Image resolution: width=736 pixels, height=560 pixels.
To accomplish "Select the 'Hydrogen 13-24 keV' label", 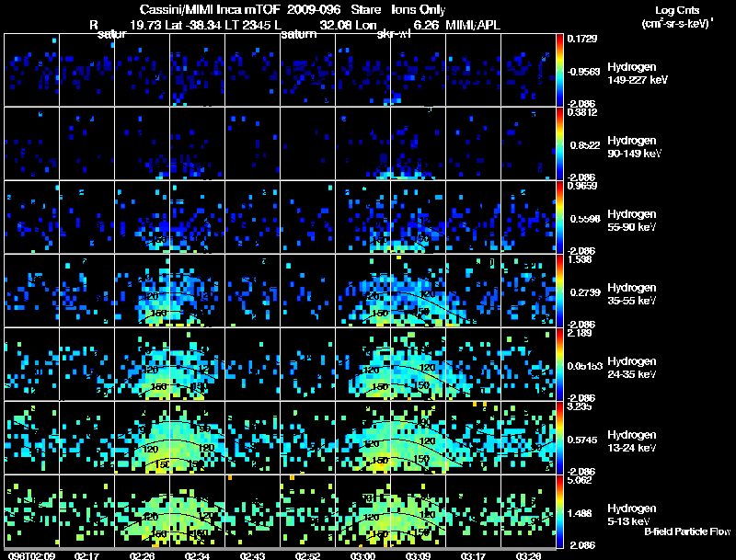I will point(632,441).
